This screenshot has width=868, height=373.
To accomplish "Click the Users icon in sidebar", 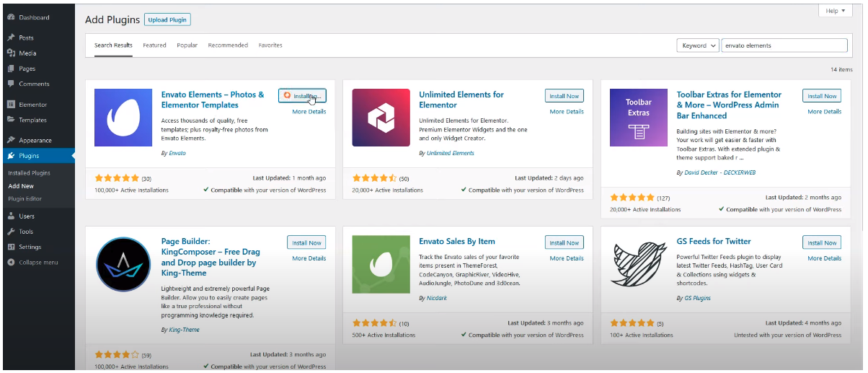I will click(11, 216).
